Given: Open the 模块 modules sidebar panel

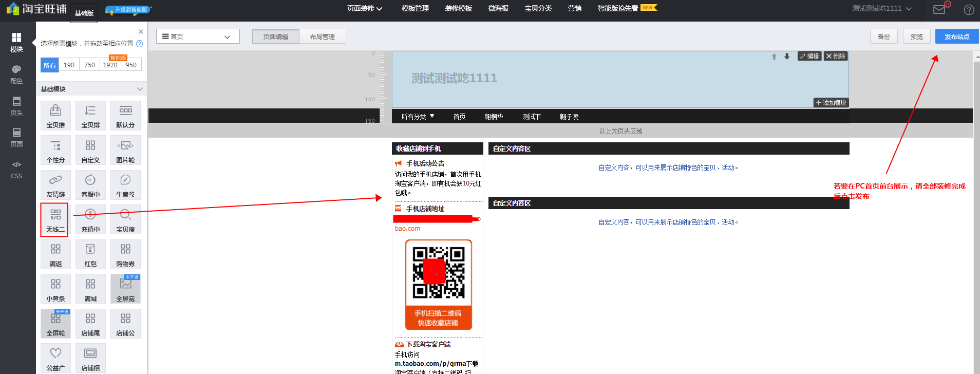Looking at the screenshot, I should 16,43.
